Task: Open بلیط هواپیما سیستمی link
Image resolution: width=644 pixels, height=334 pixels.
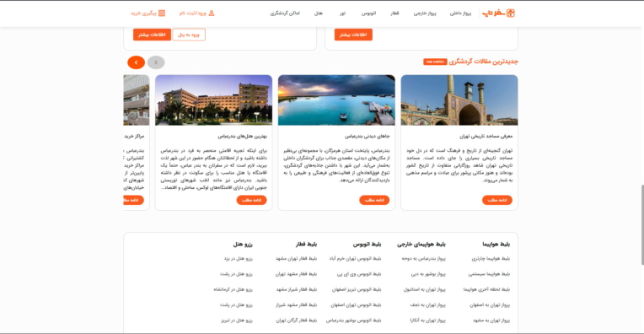Action: pos(489,274)
